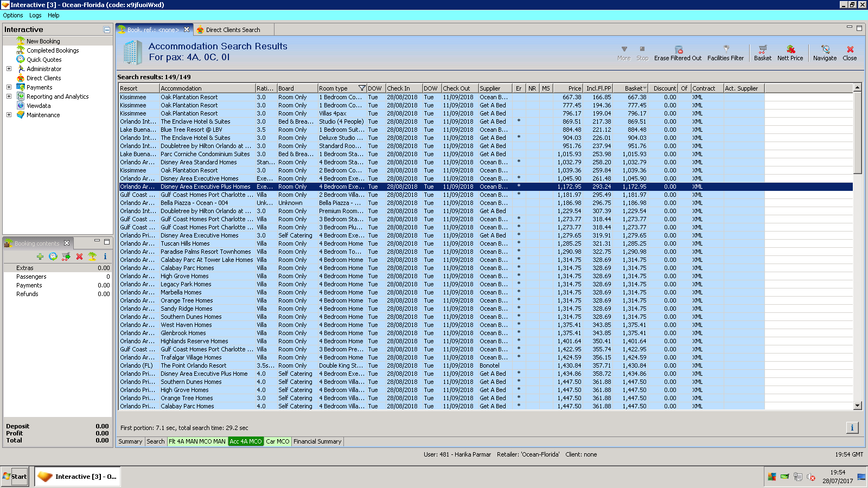Viewport: 868px width, 488px height.
Task: Expand the Reporting and Analytics node
Action: [9, 97]
